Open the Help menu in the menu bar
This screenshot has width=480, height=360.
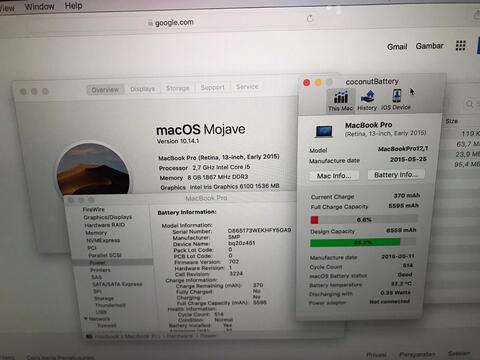(x=73, y=6)
